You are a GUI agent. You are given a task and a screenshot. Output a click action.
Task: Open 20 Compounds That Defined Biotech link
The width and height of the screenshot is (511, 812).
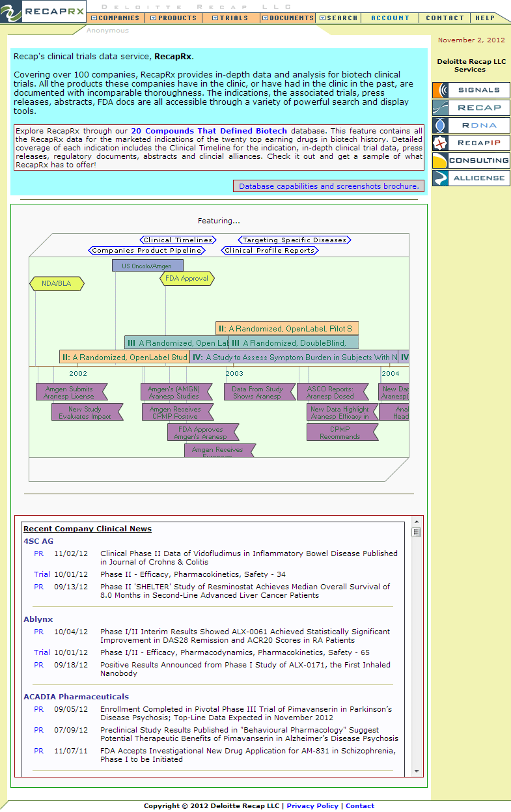[x=208, y=131]
